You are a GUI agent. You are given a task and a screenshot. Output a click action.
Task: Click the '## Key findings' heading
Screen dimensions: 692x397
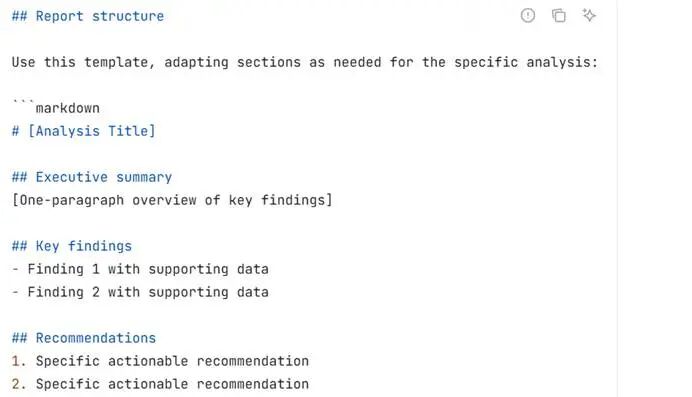72,246
